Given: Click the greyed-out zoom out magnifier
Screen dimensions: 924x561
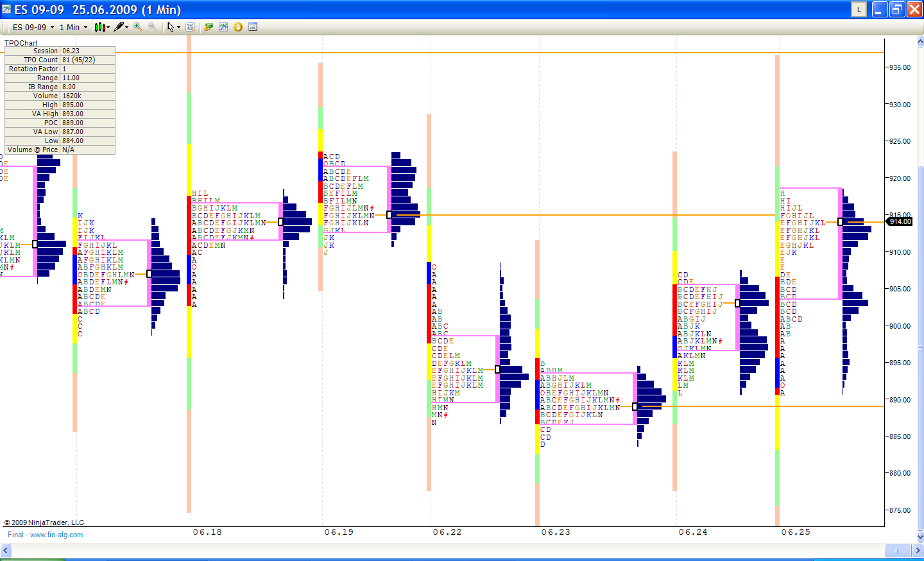Looking at the screenshot, I should (x=153, y=27).
